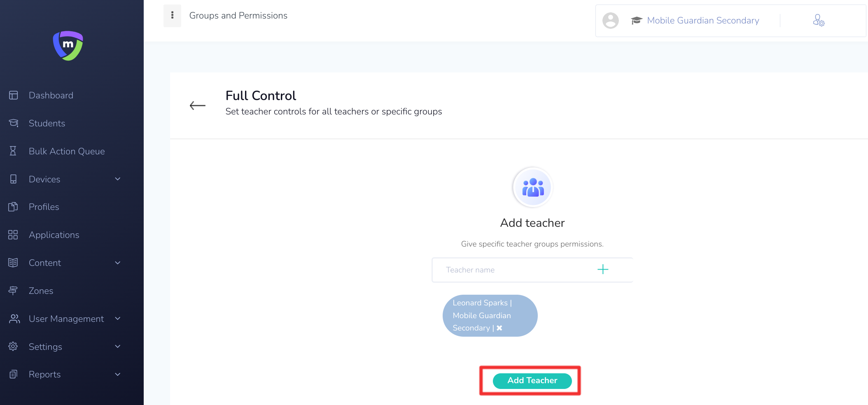Click the Add teacher group icon
The image size is (868, 405).
532,187
